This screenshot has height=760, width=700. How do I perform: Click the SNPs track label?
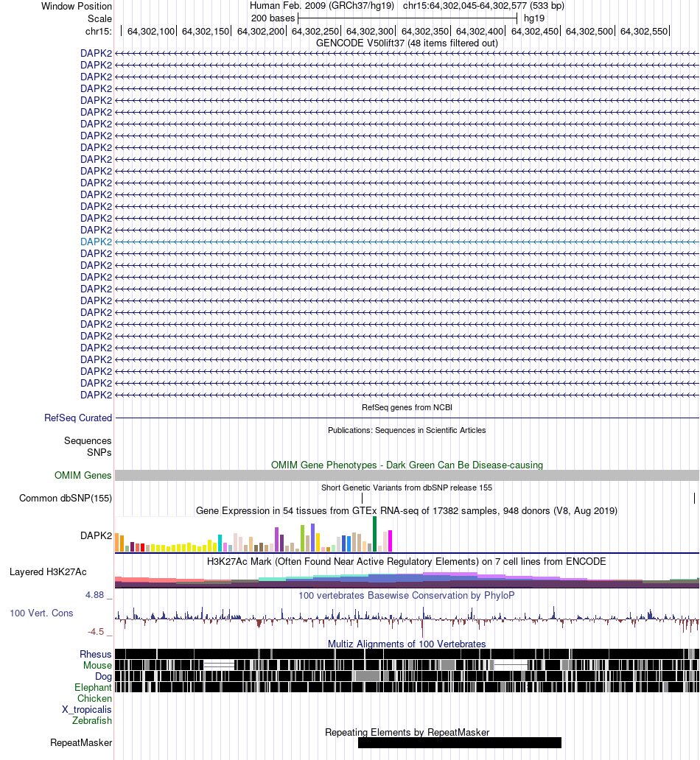pyautogui.click(x=99, y=452)
